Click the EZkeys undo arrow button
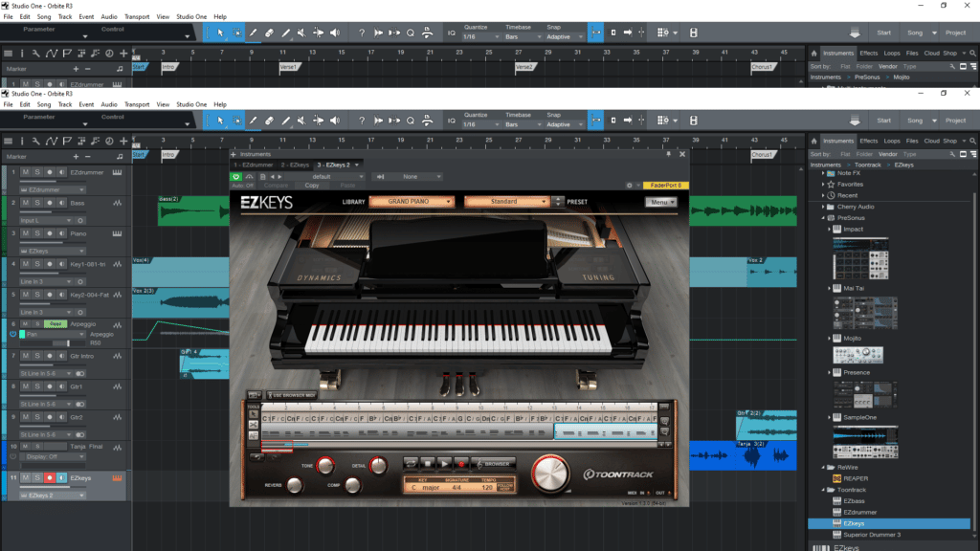The image size is (980, 551). pos(256,458)
